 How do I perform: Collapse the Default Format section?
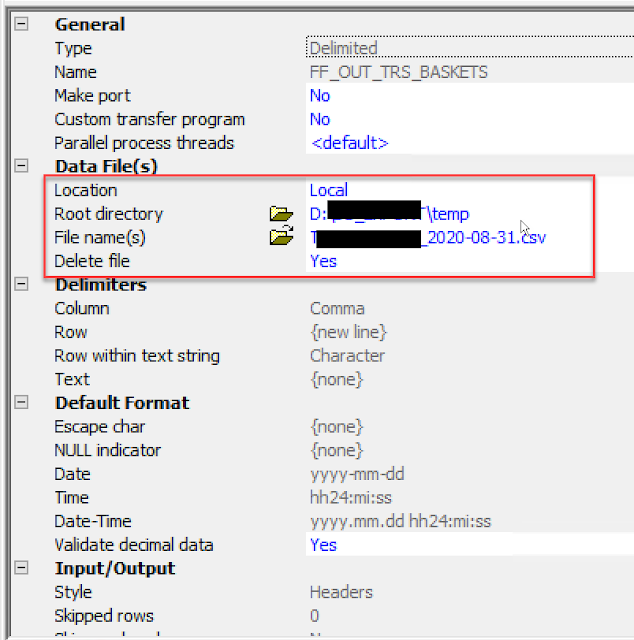(21, 402)
